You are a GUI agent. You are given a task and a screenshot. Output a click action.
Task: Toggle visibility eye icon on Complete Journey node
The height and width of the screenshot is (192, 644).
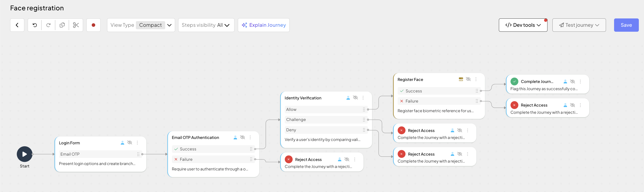point(572,82)
